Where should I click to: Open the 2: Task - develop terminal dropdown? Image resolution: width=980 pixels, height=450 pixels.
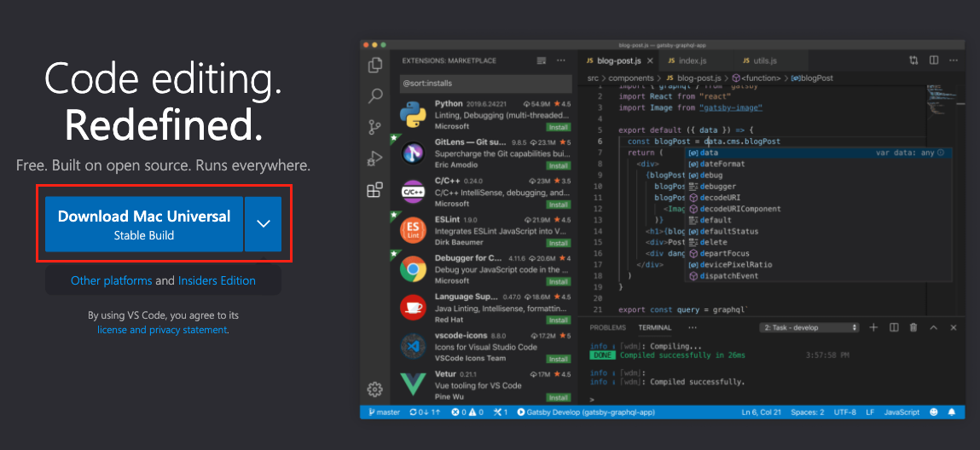click(x=809, y=327)
